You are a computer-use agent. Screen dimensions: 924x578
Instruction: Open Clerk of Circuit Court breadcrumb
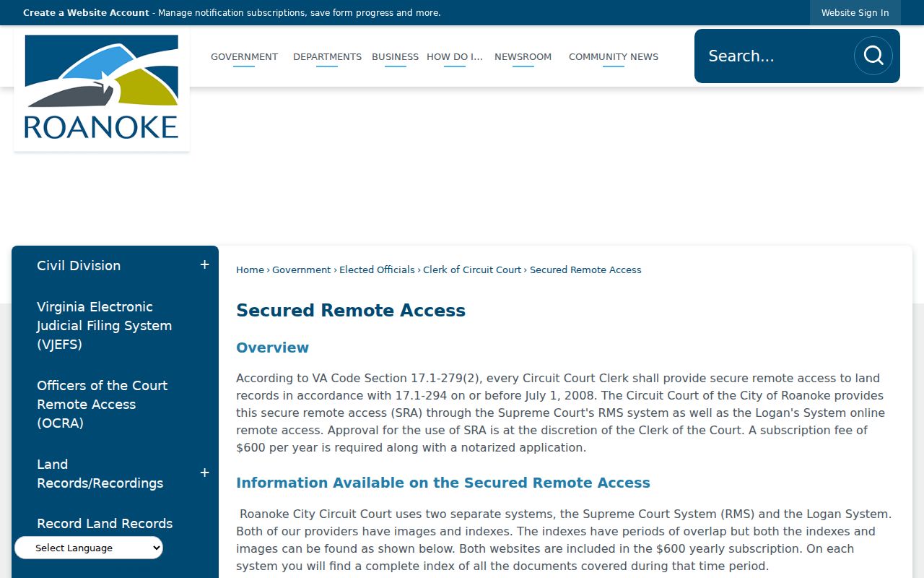[472, 270]
